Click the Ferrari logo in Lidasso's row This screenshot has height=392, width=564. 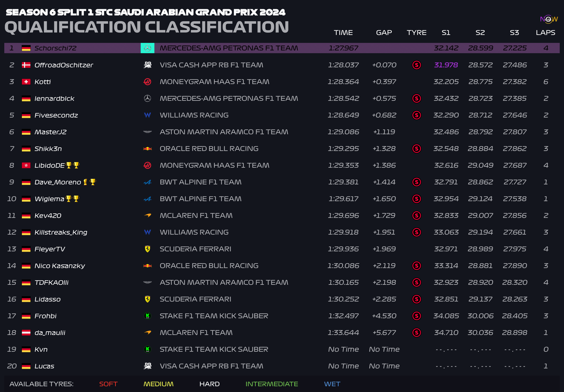[x=147, y=299]
